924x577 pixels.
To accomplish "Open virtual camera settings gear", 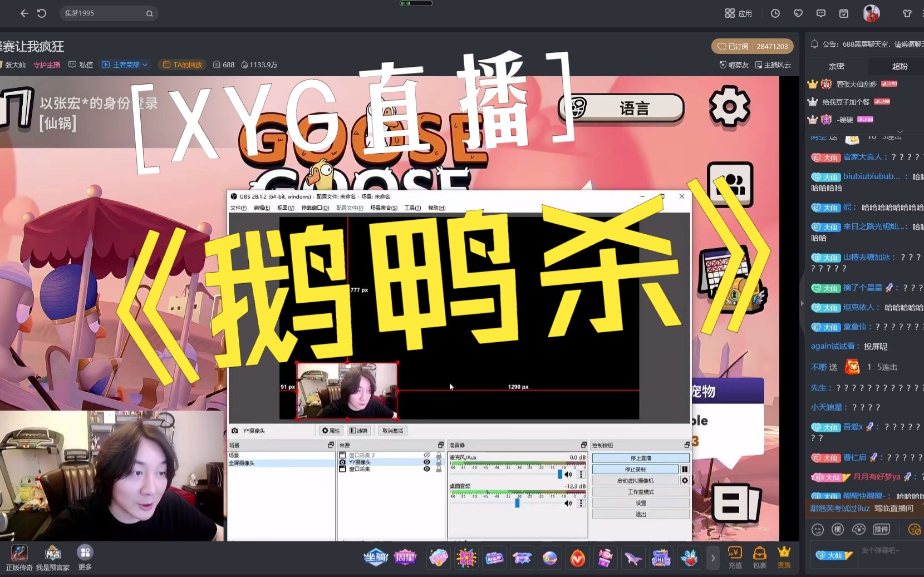I will 685,480.
